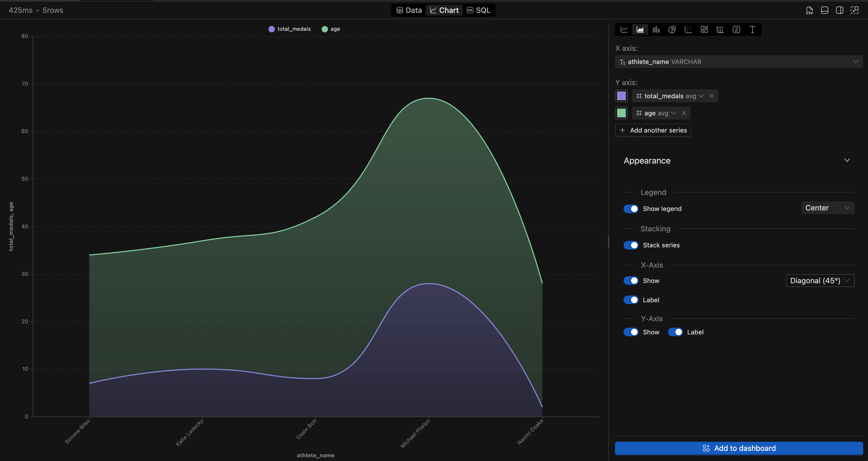
Task: Export results with the CSV icon
Action: (809, 10)
